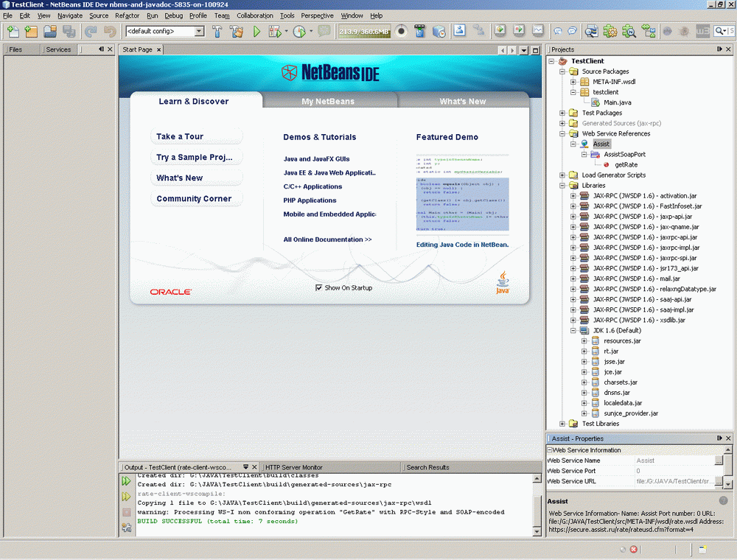
Task: Click help icon in Assist properties description
Action: point(724,501)
